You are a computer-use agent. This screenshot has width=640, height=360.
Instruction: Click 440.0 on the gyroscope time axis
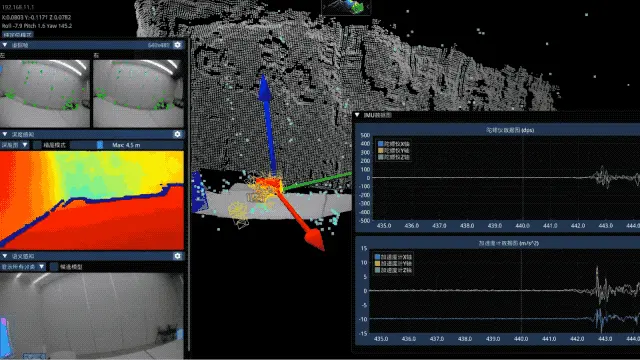point(522,225)
